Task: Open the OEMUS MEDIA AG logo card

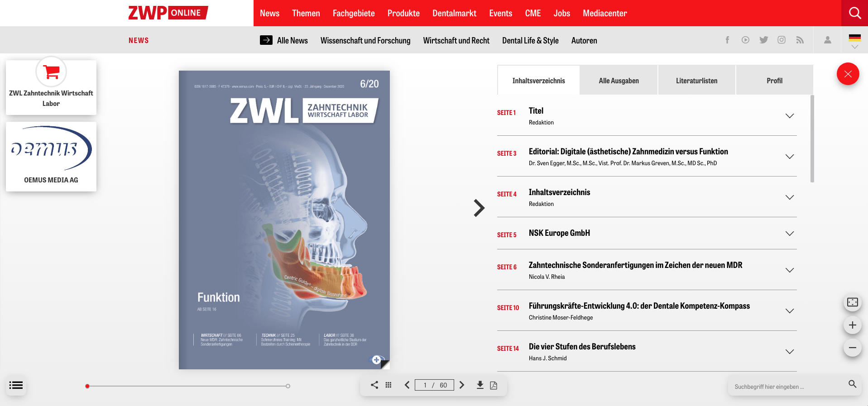Action: pyautogui.click(x=51, y=157)
